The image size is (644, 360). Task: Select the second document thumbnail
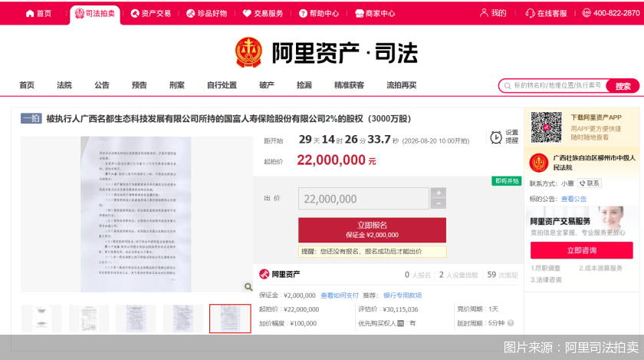click(89, 319)
